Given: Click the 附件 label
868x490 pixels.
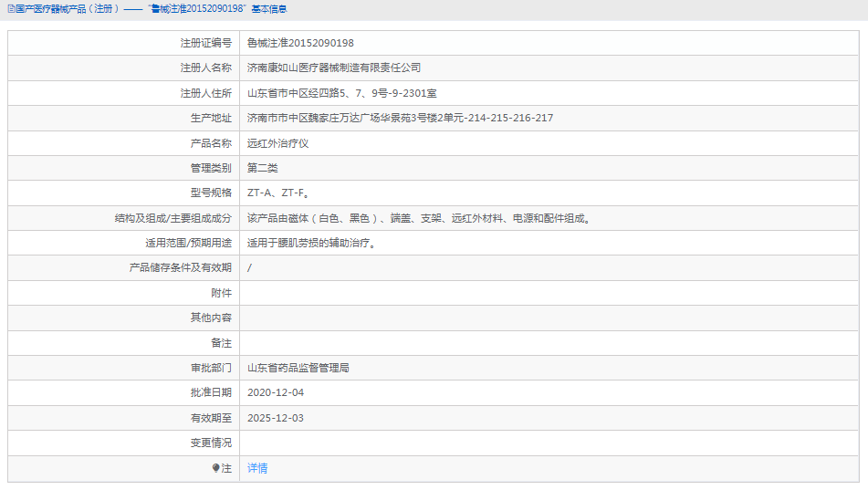Looking at the screenshot, I should coord(222,293).
